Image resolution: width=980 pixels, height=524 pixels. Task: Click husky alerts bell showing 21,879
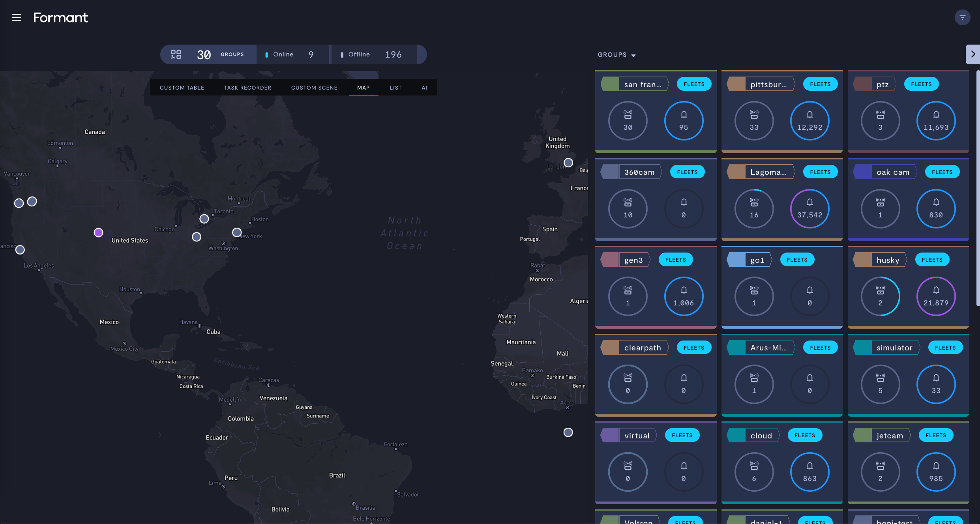tap(936, 296)
